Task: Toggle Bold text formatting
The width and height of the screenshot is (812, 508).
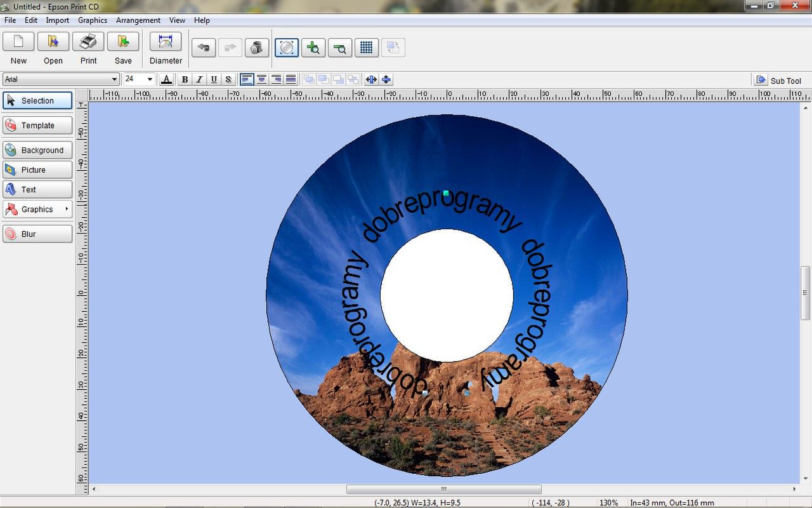Action: [x=185, y=79]
